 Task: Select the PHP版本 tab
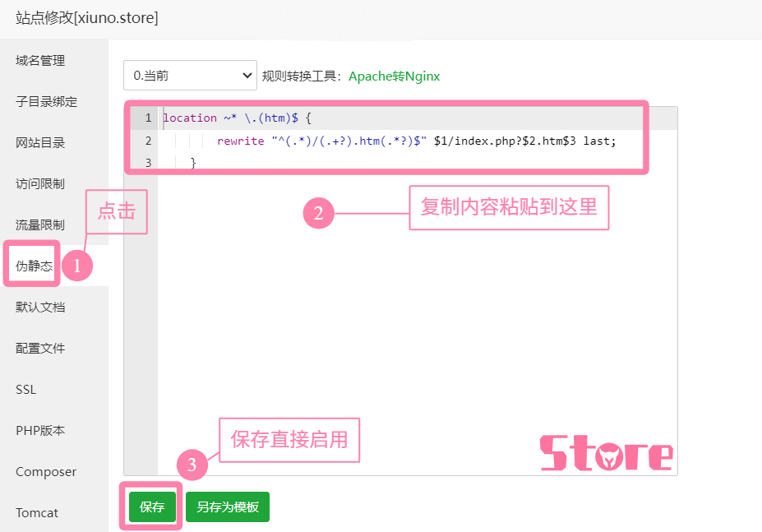40,431
